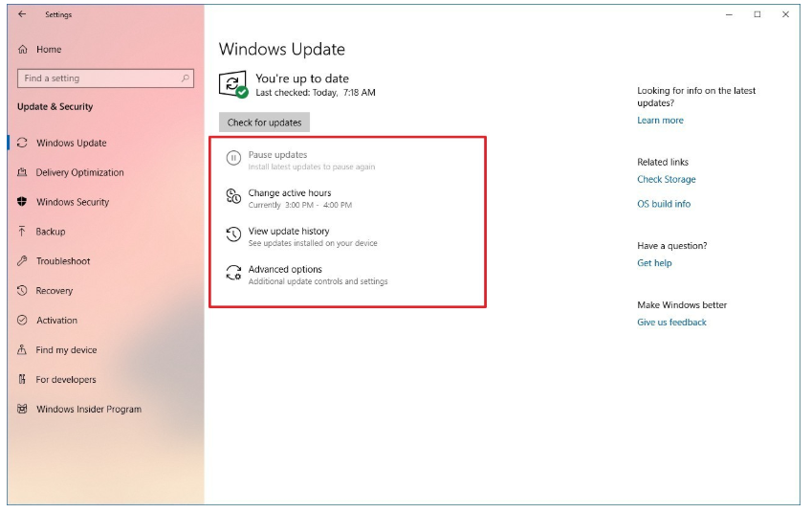
Task: Focus the Find a setting search box
Action: pos(96,78)
